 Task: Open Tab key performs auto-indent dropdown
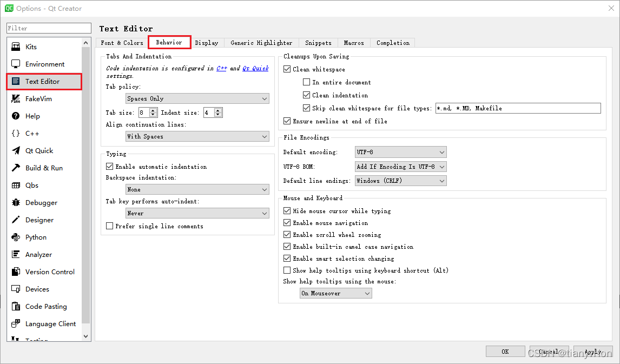[x=197, y=213]
